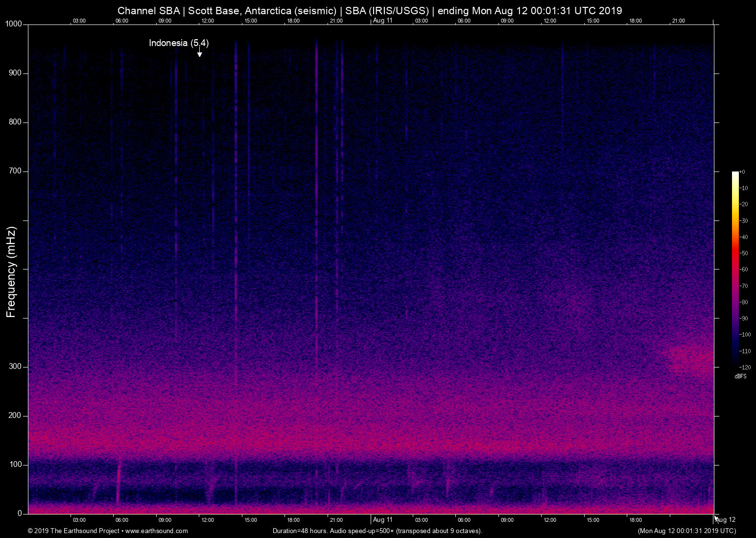Open the www.earthsound.com link in footer
This screenshot has width=756, height=538.
coord(156,531)
